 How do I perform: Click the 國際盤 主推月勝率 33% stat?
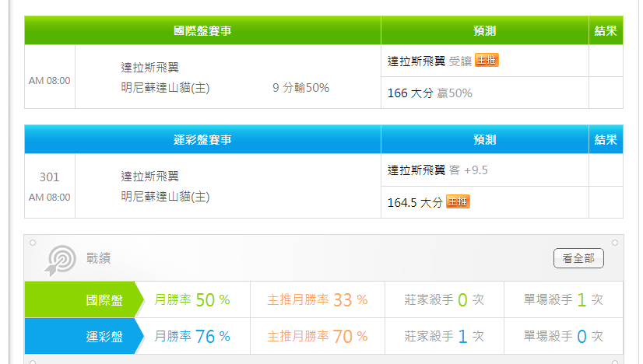click(317, 299)
